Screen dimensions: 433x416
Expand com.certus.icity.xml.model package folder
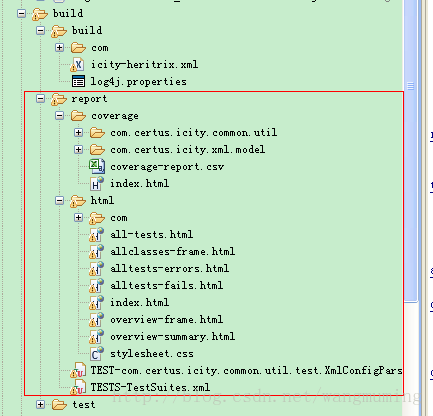click(x=78, y=150)
